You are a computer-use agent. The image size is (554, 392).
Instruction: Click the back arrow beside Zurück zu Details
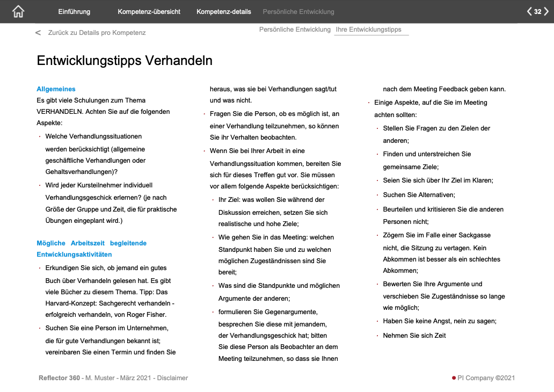(x=37, y=32)
